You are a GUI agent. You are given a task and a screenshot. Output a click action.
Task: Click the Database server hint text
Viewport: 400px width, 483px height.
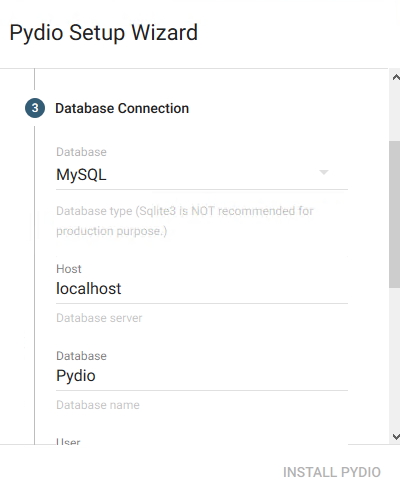coord(99,318)
